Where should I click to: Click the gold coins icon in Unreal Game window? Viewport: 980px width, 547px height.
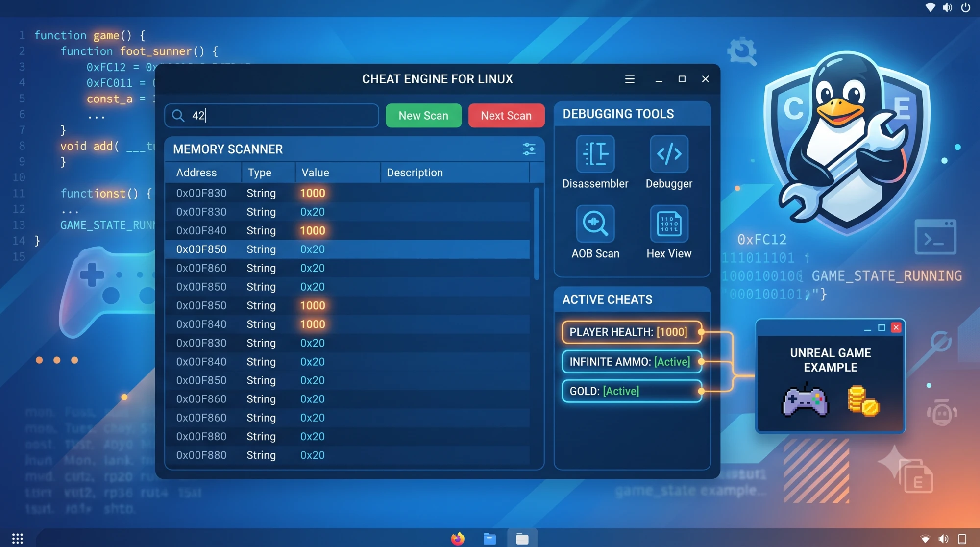[x=863, y=401]
